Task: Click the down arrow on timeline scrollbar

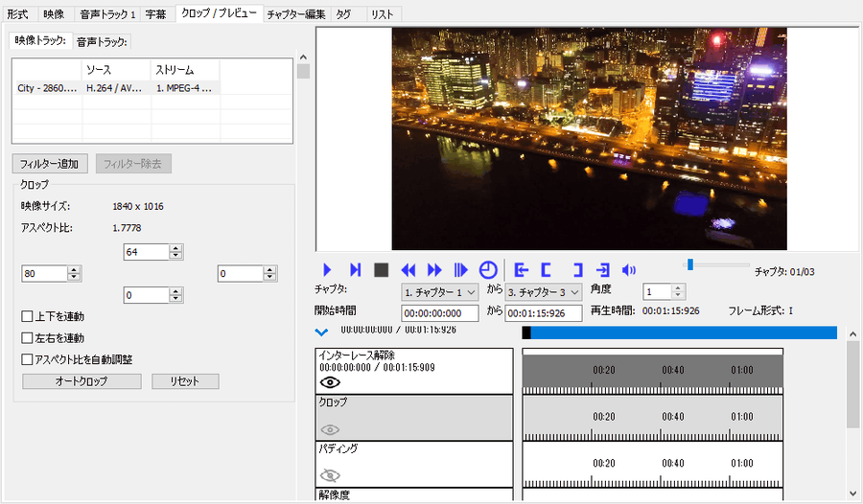Action: (852, 493)
